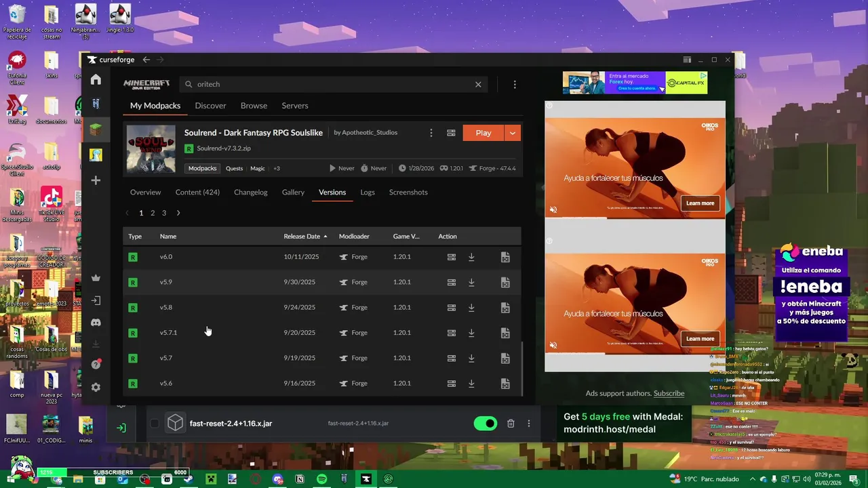Screen dimensions: 868x488
Task: Click the Subscribe link under ads
Action: tap(669, 394)
